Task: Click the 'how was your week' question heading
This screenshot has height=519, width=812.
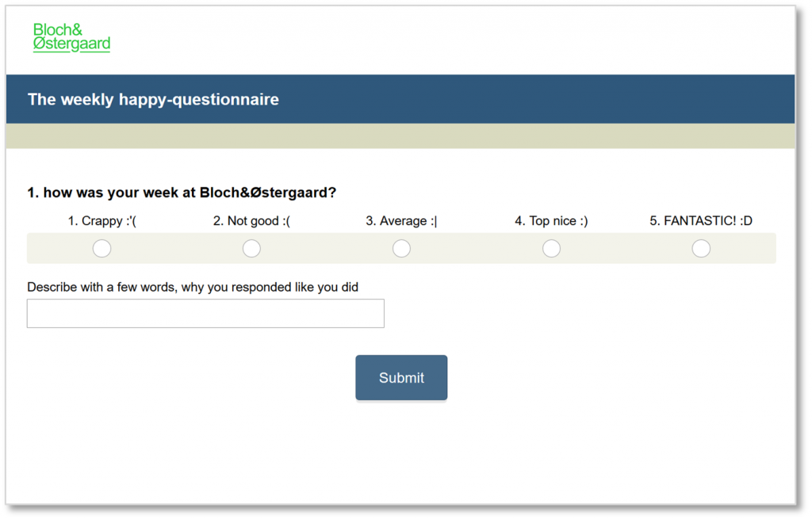Action: [182, 193]
